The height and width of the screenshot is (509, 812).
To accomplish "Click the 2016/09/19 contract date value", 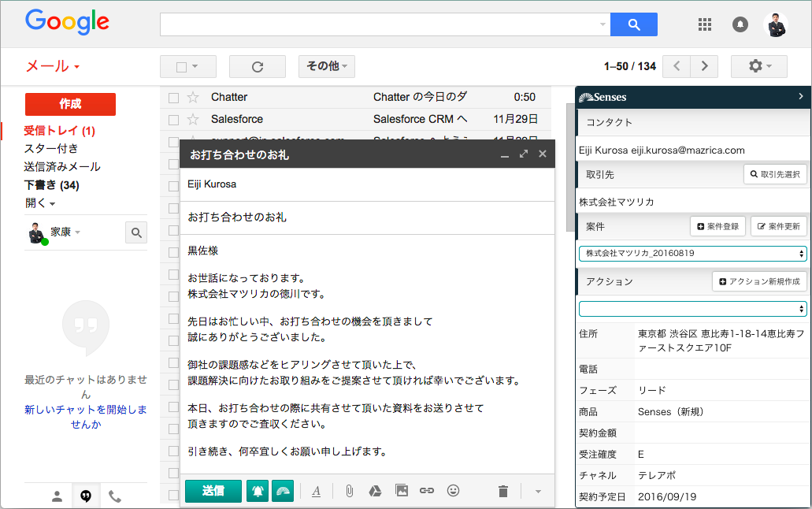I will click(667, 496).
